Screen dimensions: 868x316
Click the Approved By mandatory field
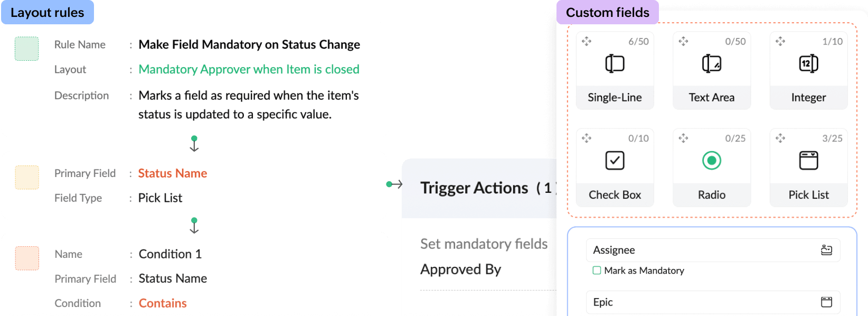click(460, 269)
